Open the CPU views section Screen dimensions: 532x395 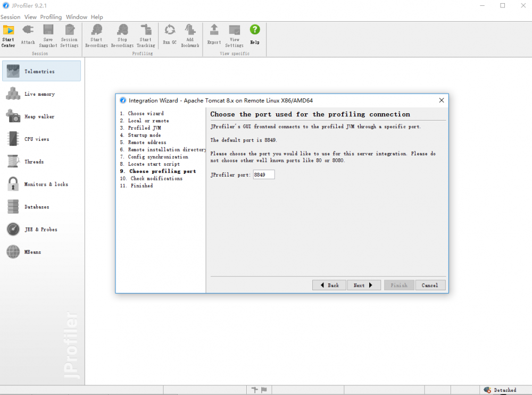[41, 139]
